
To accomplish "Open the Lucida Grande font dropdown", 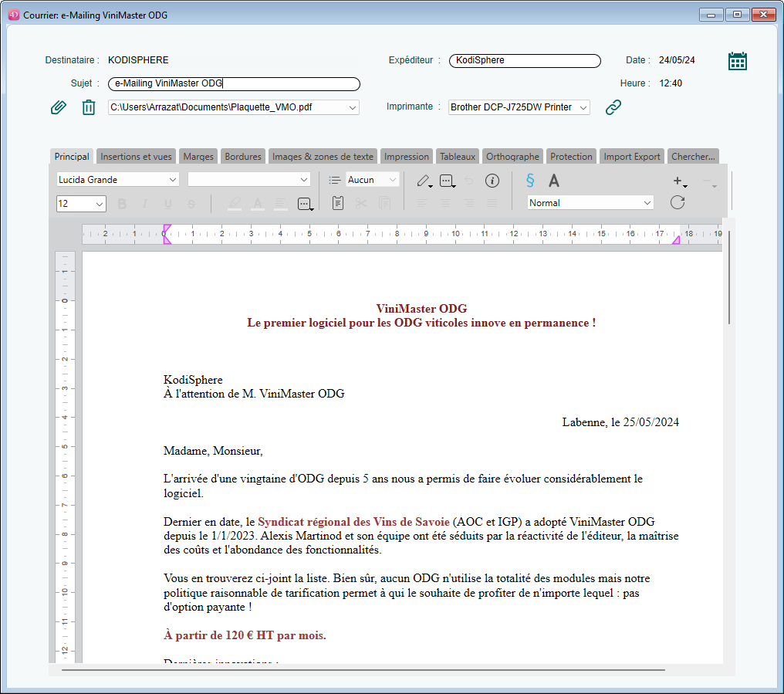I will click(117, 178).
